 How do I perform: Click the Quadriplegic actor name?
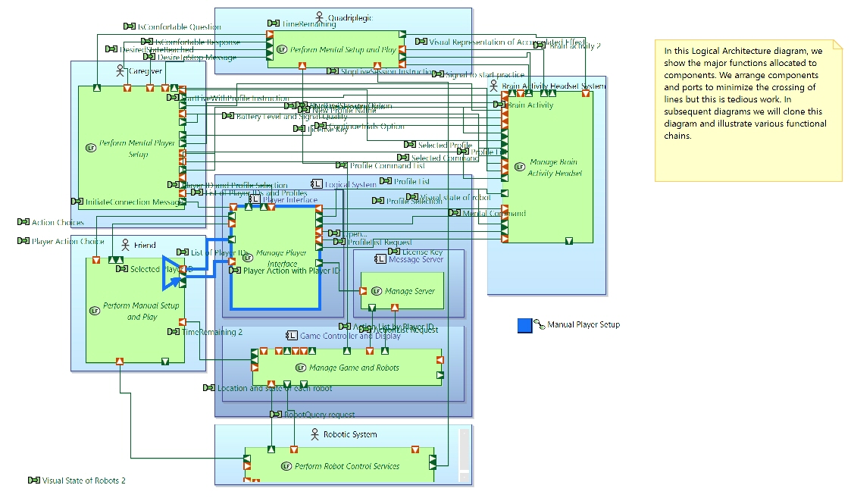(350, 18)
